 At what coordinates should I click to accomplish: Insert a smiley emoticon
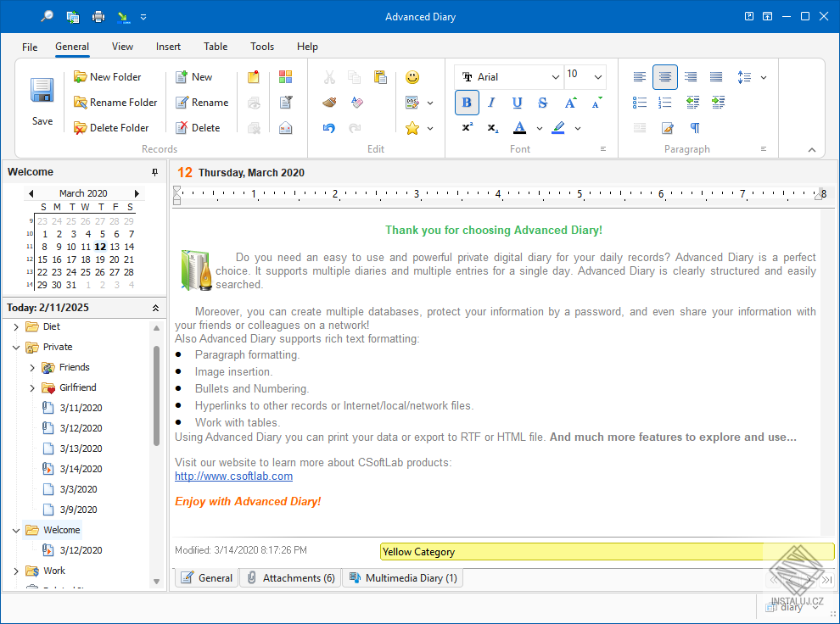(x=412, y=77)
